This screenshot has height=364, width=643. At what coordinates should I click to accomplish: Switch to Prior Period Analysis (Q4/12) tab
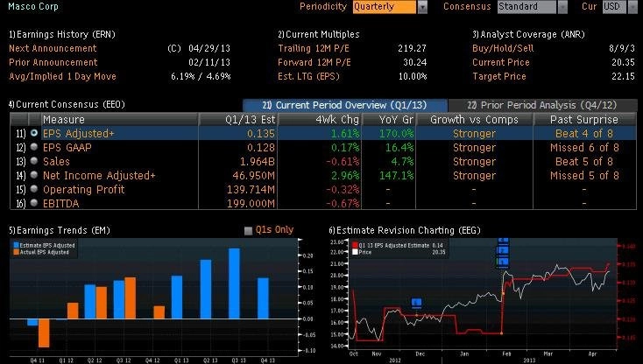click(x=542, y=105)
